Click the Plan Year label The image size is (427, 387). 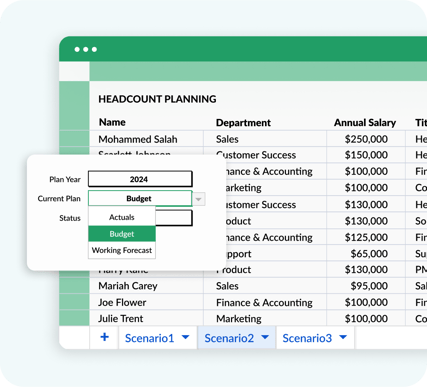click(x=65, y=179)
